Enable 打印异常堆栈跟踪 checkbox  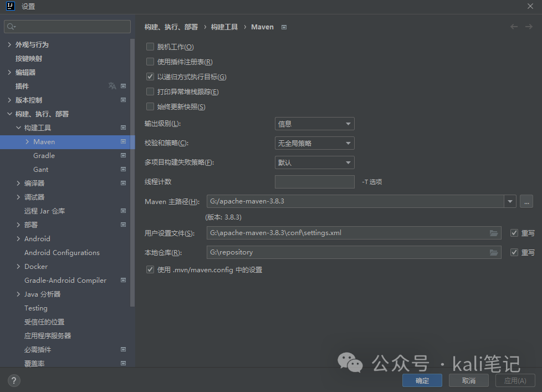point(150,91)
